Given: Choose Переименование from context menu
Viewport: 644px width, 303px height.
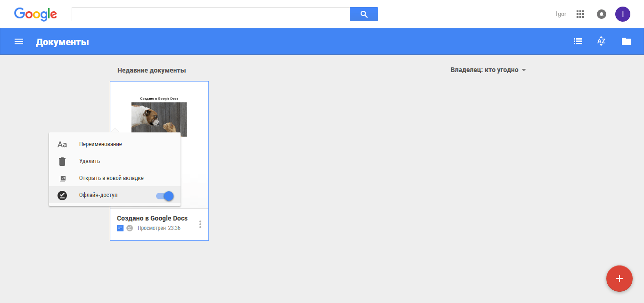Looking at the screenshot, I should click(100, 144).
